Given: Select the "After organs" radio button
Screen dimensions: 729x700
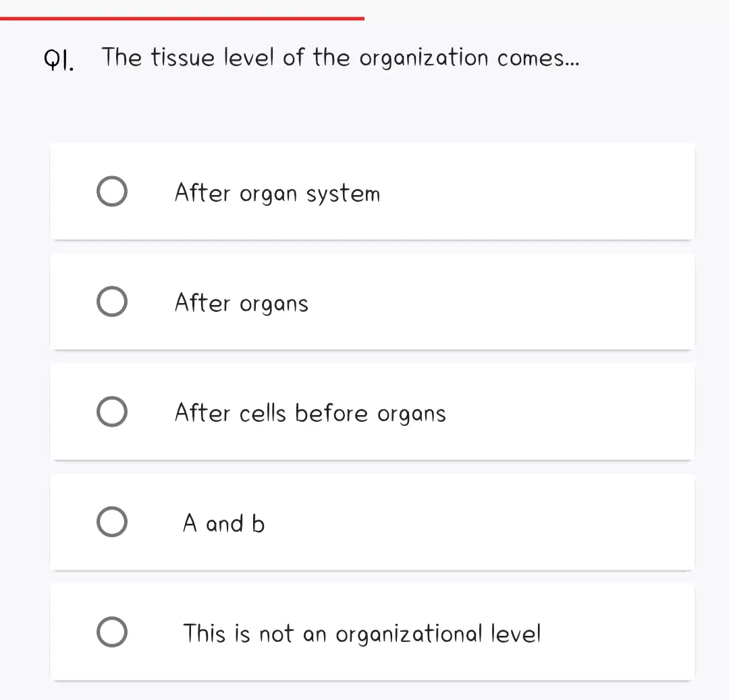Looking at the screenshot, I should (112, 301).
